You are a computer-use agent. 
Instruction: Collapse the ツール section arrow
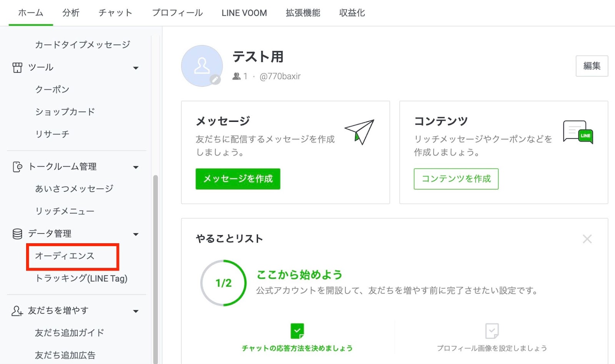pyautogui.click(x=136, y=68)
